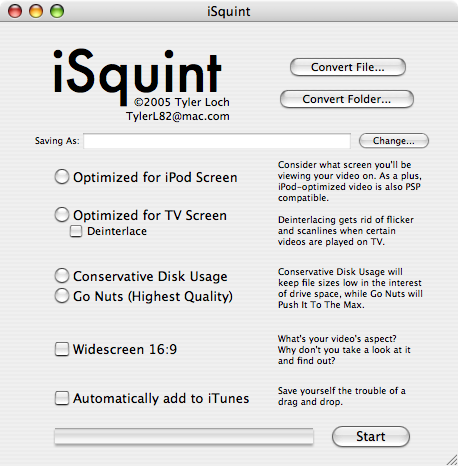Screen dimensions: 458x466
Task: Start the video conversion
Action: pyautogui.click(x=371, y=436)
